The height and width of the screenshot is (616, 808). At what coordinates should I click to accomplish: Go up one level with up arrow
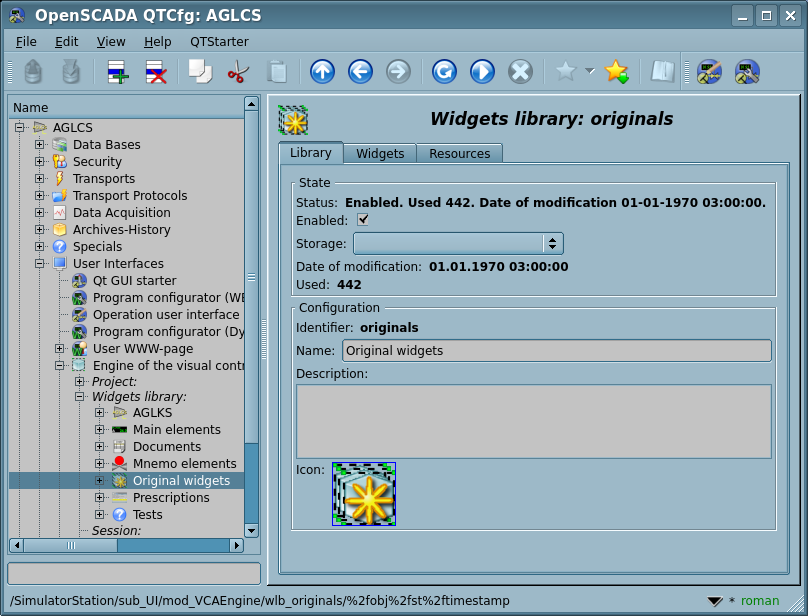tap(322, 72)
